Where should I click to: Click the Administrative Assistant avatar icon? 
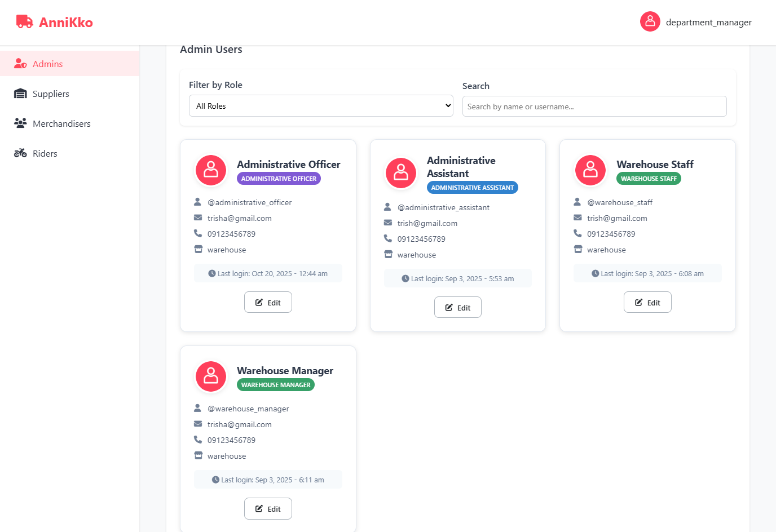pyautogui.click(x=401, y=173)
